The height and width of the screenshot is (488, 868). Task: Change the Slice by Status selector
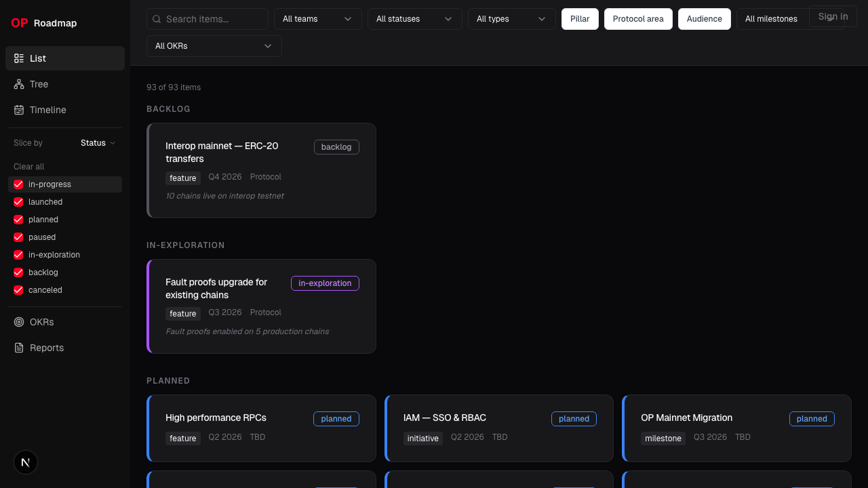[98, 143]
